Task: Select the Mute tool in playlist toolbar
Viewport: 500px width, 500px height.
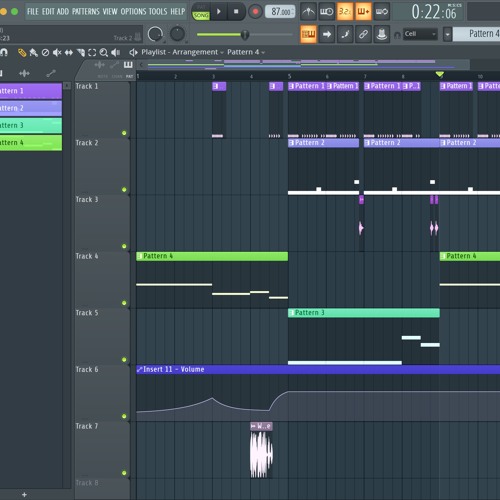Action: coord(57,53)
